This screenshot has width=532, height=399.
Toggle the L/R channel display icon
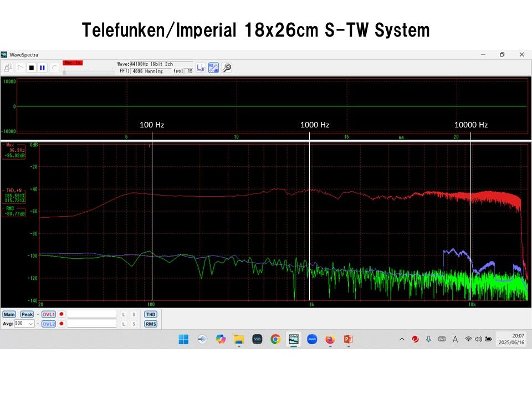201,68
